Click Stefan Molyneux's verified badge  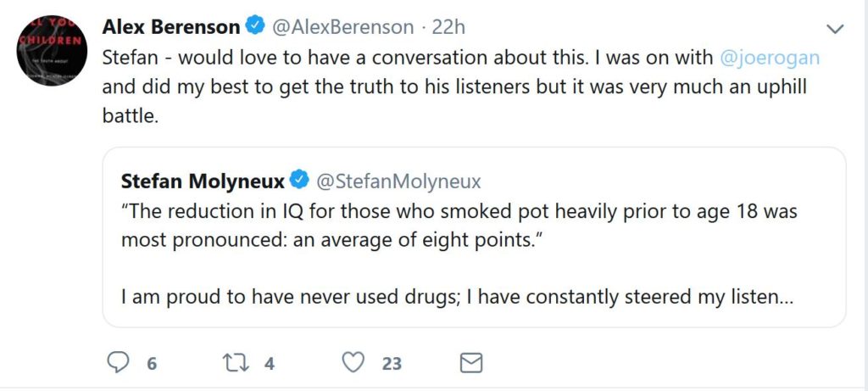pyautogui.click(x=299, y=180)
